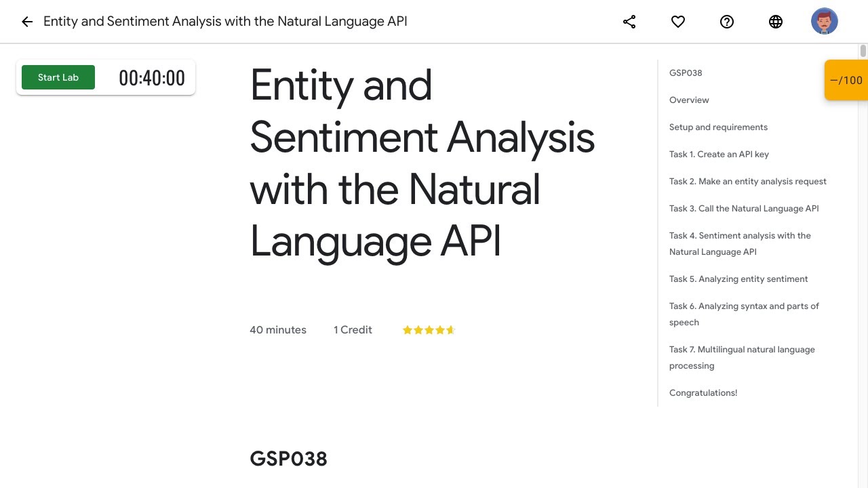868x488 pixels.
Task: Click the '1 Credit' text
Action: [x=353, y=330]
